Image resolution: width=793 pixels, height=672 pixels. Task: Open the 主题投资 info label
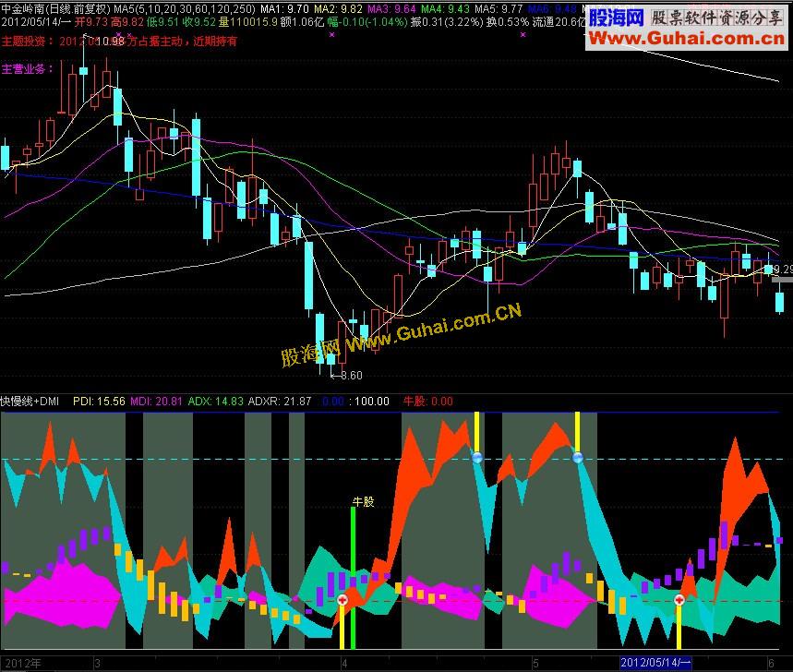pos(27,42)
